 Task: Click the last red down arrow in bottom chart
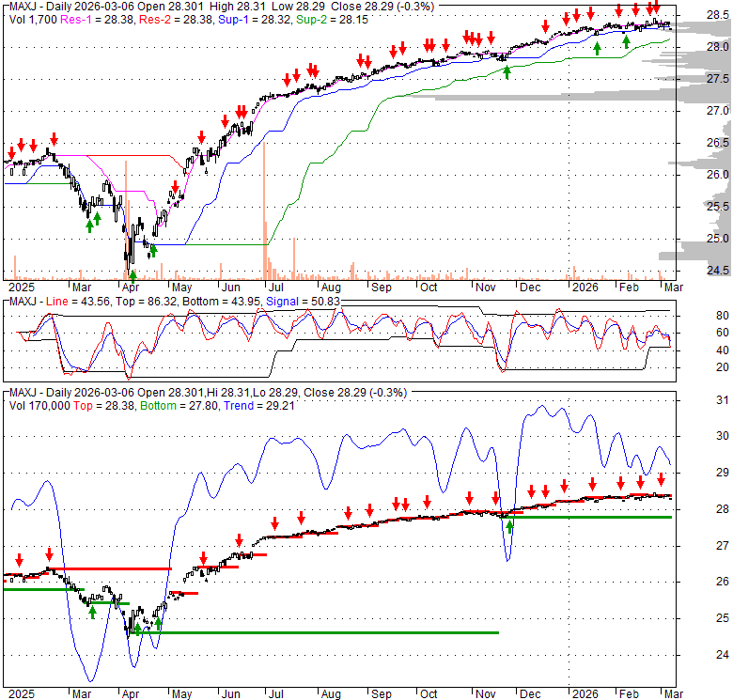click(x=661, y=478)
